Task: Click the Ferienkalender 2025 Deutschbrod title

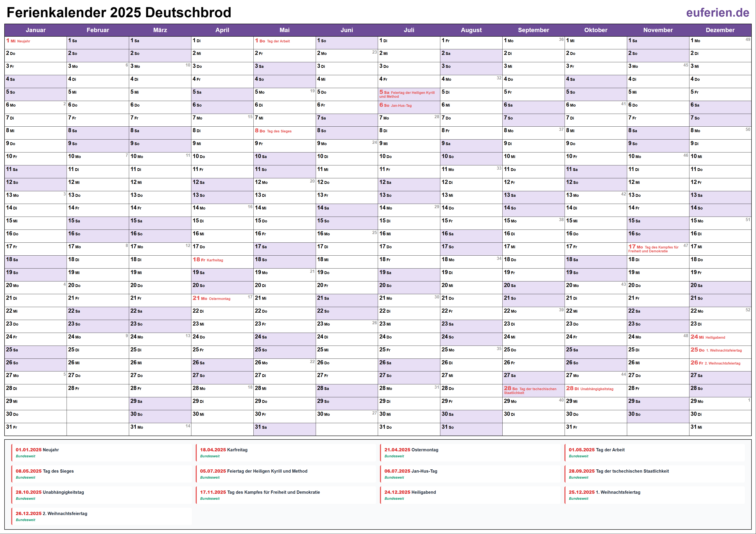Action: tap(119, 12)
